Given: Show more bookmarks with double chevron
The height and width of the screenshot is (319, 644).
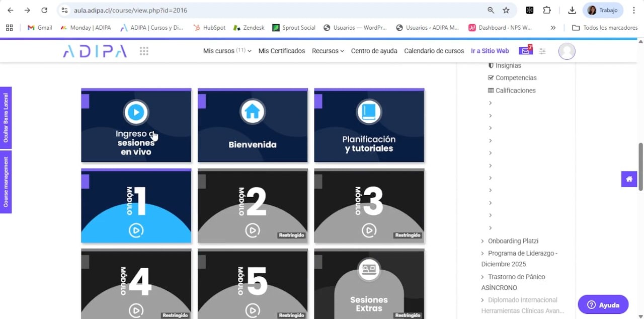Looking at the screenshot, I should [x=553, y=28].
